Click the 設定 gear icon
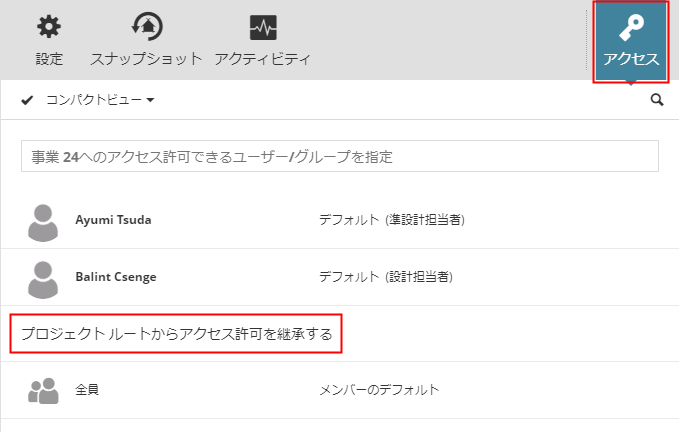 click(49, 27)
